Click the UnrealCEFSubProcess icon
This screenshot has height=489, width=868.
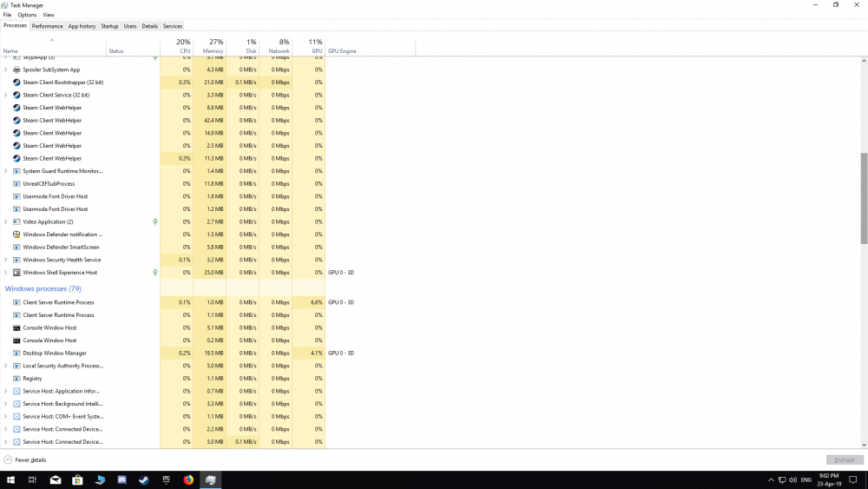pos(16,184)
